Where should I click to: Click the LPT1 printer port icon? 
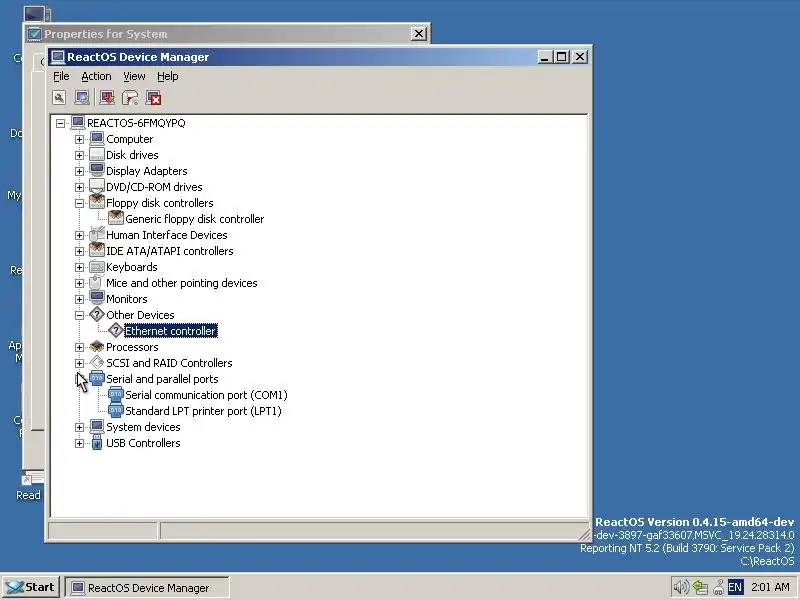116,411
